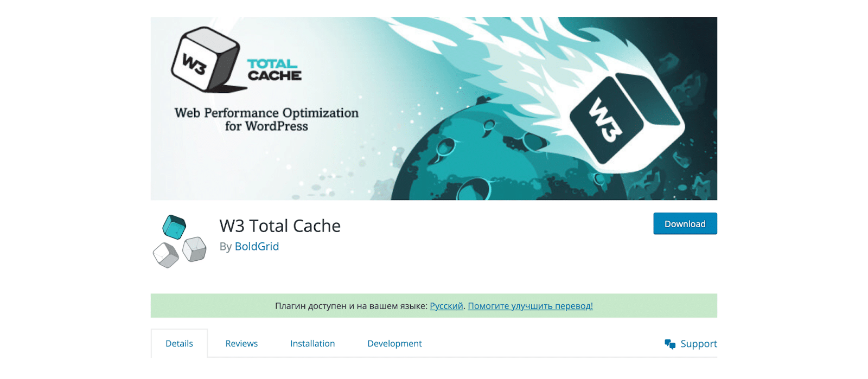Click the text 'Плагин доступен и на вашем языке:'
Image resolution: width=868 pixels, height=379 pixels.
point(351,306)
